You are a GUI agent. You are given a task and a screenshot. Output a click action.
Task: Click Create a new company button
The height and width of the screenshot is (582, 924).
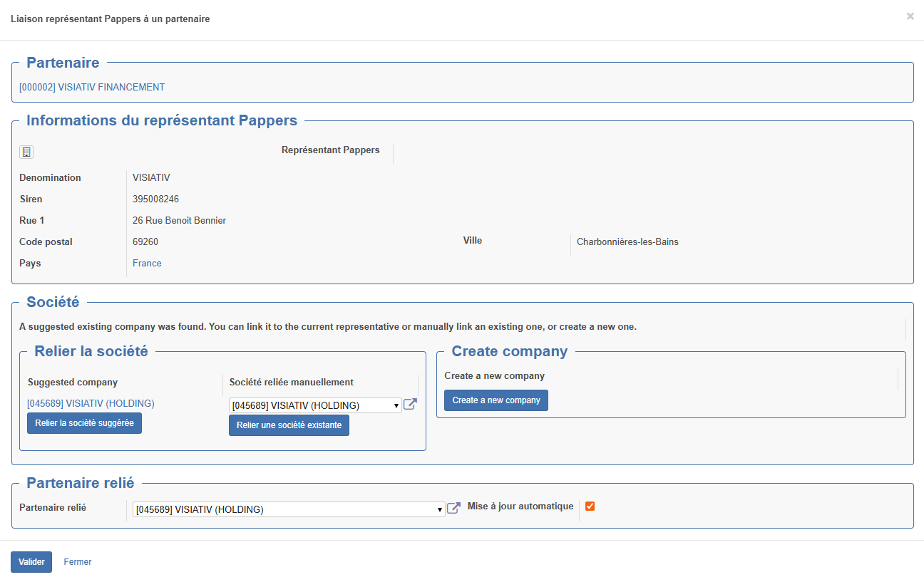pos(496,400)
